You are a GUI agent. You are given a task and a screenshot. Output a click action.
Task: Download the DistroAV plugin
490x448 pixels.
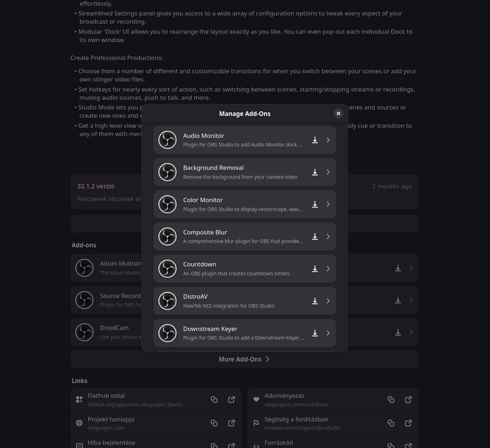(x=315, y=301)
